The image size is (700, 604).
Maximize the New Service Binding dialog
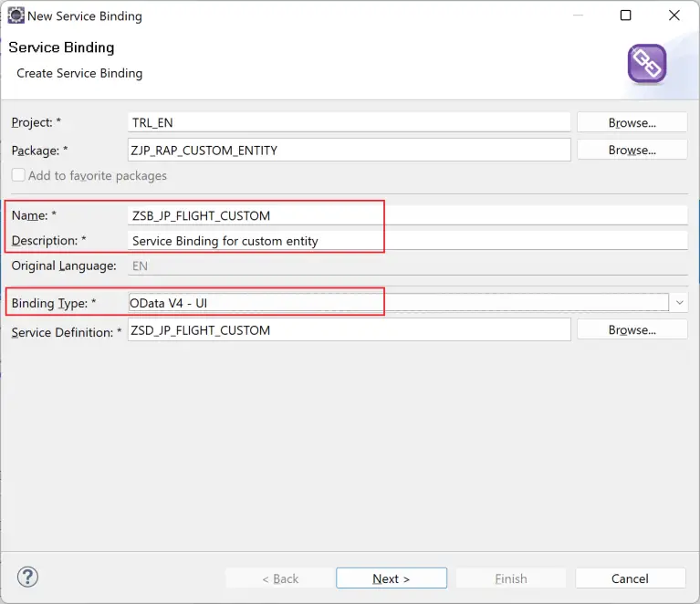626,16
